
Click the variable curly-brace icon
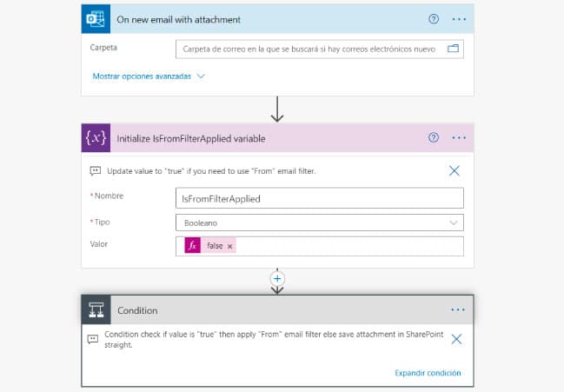coord(95,138)
